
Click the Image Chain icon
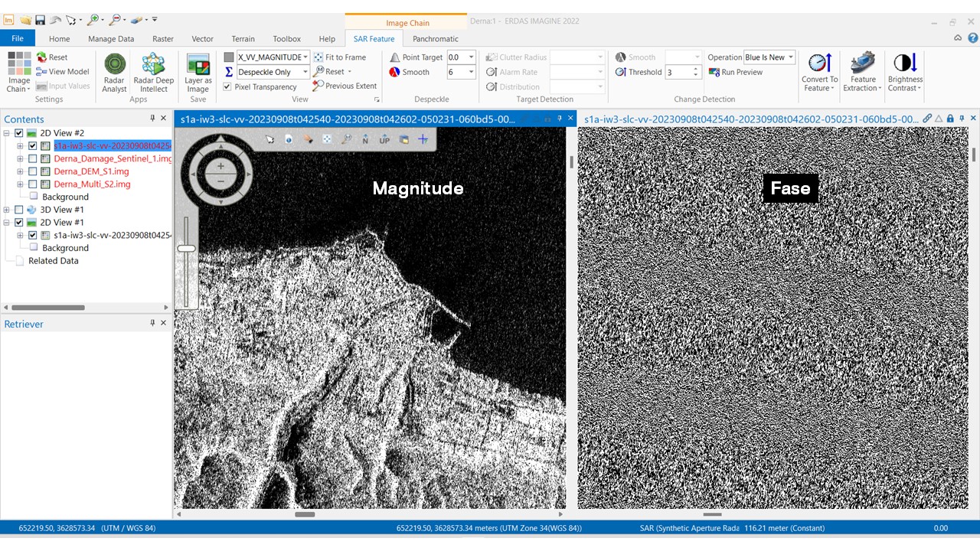19,72
